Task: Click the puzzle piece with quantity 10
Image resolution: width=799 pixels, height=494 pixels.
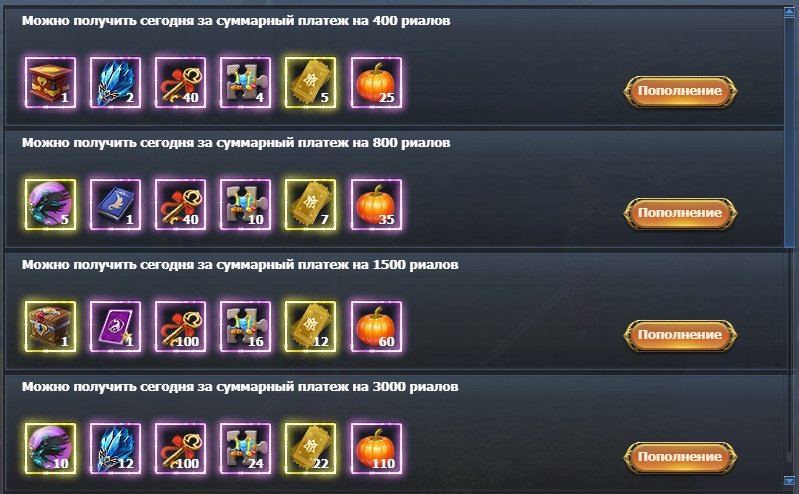Action: tap(246, 204)
